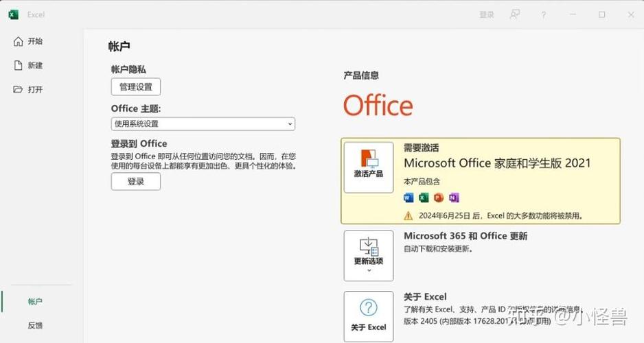Click the 管理设置 button
The width and height of the screenshot is (644, 343).
click(135, 87)
